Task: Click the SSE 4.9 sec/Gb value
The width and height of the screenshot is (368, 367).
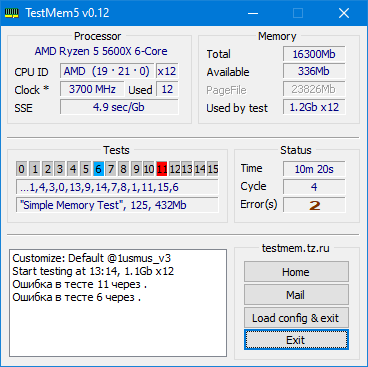Action: 119,107
